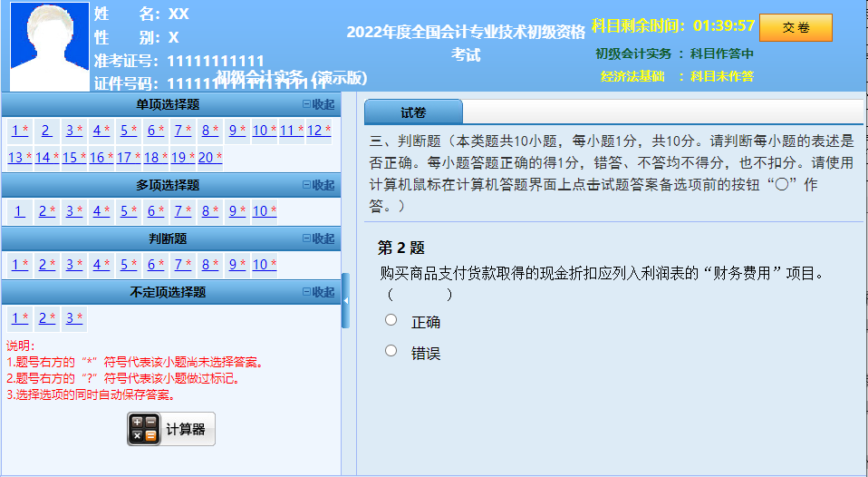The width and height of the screenshot is (868, 477).
Task: Collapse the 判断题 section
Action: (x=318, y=238)
